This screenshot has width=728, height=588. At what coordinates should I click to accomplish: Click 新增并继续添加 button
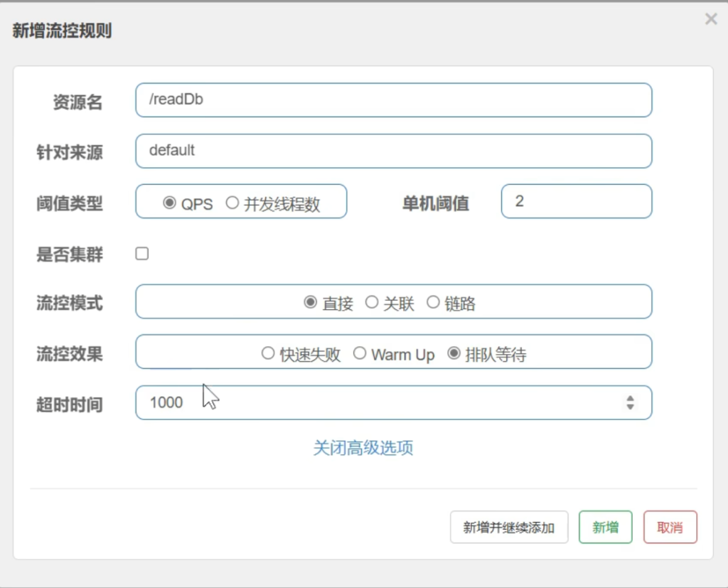509,528
